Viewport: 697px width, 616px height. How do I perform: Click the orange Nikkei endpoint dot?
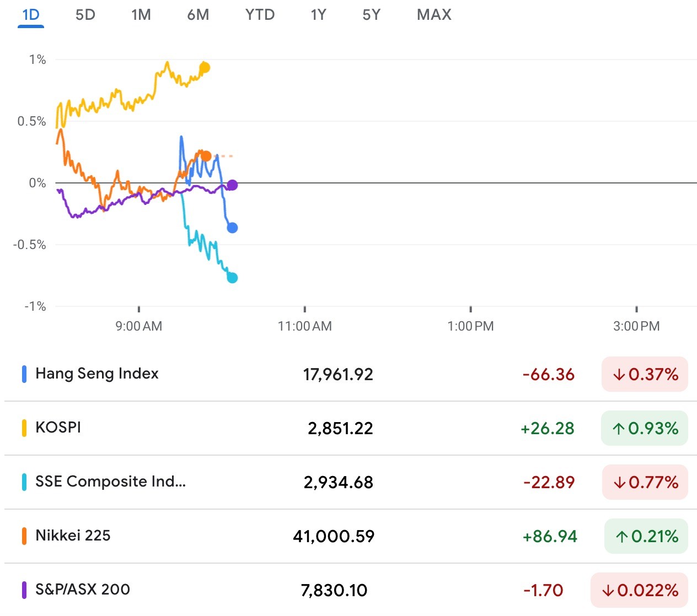pos(206,156)
